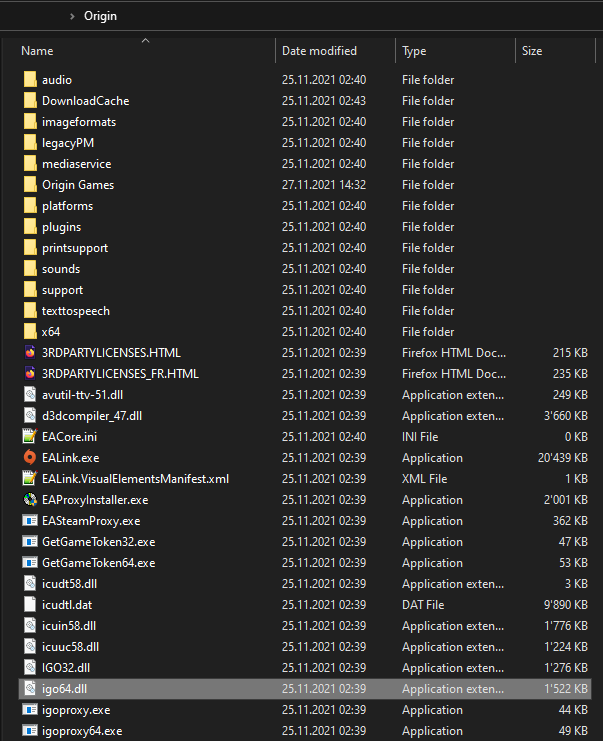
Task: Select the GetGameToken64.exe file name
Action: (99, 563)
